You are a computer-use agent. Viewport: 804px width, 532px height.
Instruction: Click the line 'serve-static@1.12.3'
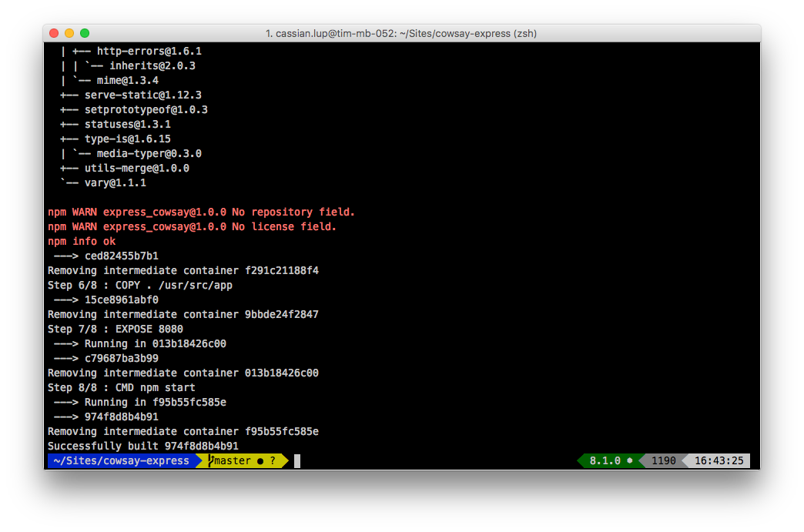143,95
